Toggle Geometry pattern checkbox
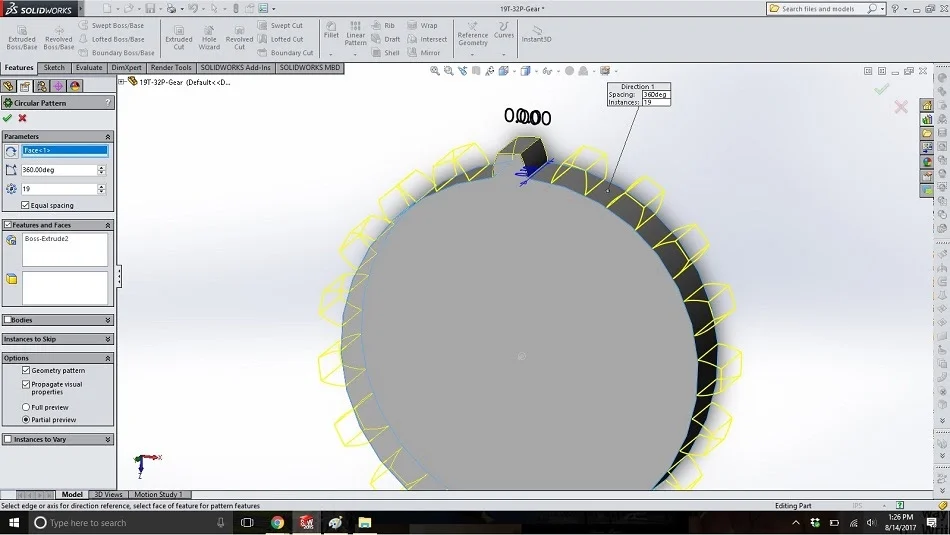 (26, 370)
